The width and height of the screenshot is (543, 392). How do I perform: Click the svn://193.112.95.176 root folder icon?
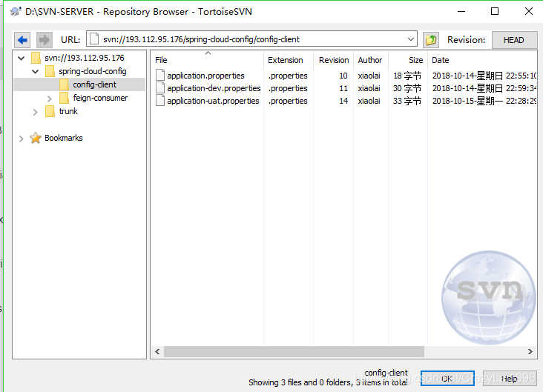tap(36, 58)
